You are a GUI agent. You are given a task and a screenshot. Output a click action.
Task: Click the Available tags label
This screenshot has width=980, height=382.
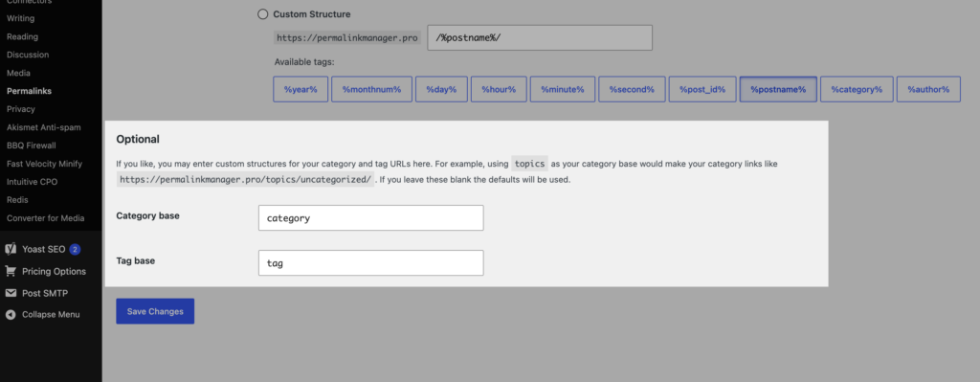(x=304, y=62)
